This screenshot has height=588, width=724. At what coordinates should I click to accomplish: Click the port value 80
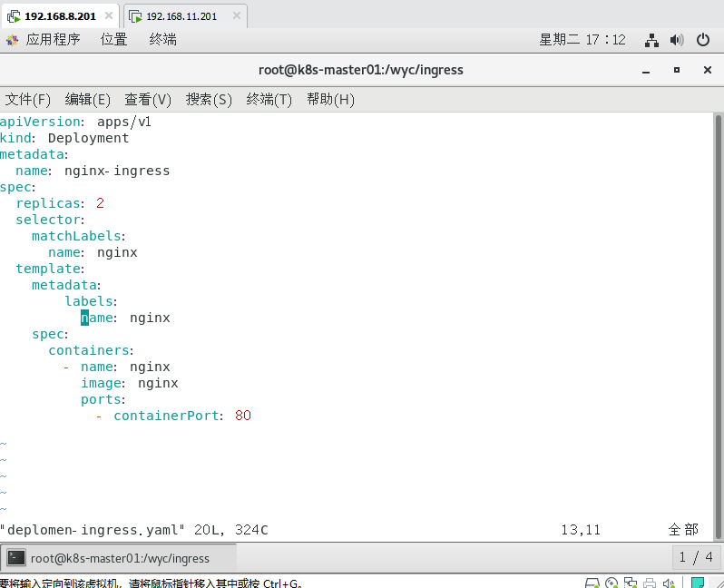tap(243, 416)
